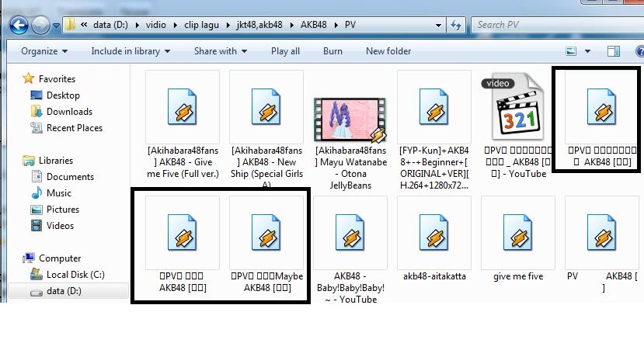Select the jkt48,akb48 breadcrumb segment

click(x=259, y=25)
